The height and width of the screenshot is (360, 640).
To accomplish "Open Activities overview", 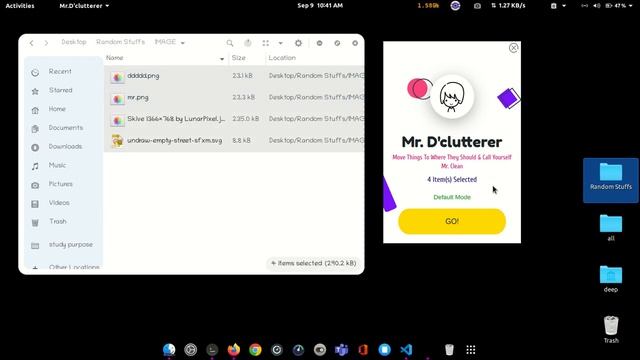I will (20, 6).
